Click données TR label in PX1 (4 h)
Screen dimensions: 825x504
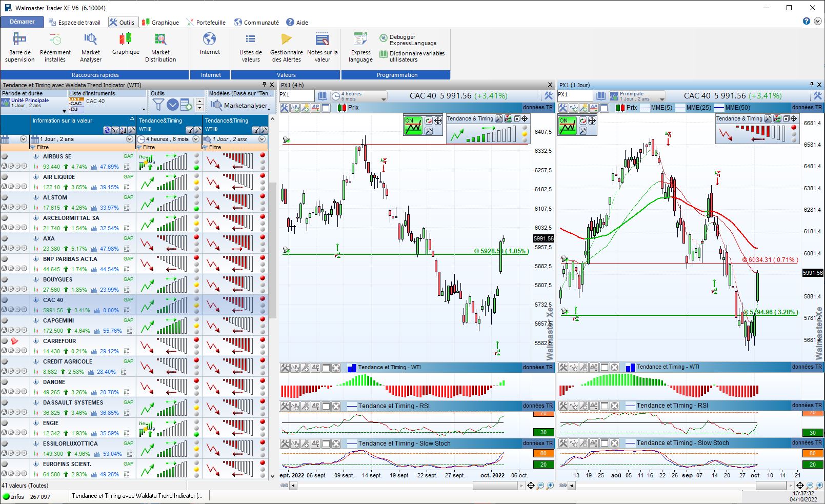538,108
